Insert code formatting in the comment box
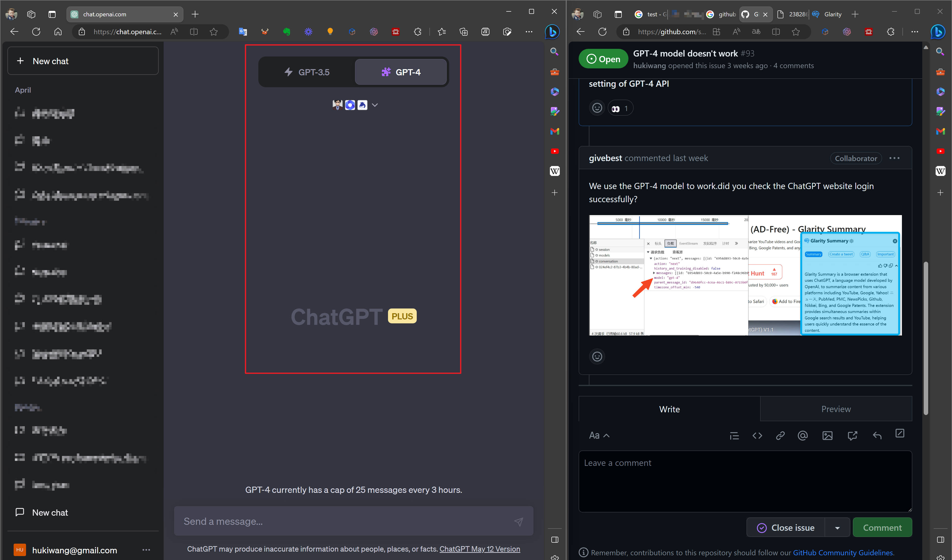The image size is (952, 560). [757, 435]
